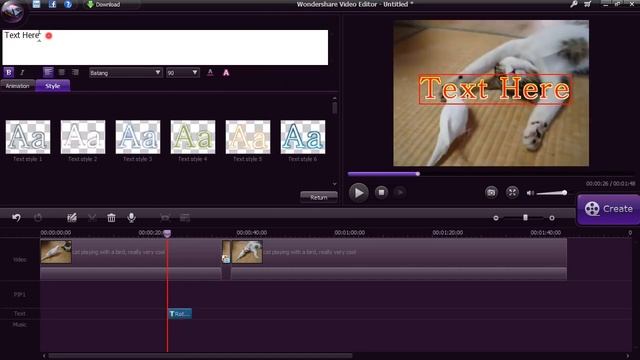
Task: Undo the last action
Action: tap(16, 218)
